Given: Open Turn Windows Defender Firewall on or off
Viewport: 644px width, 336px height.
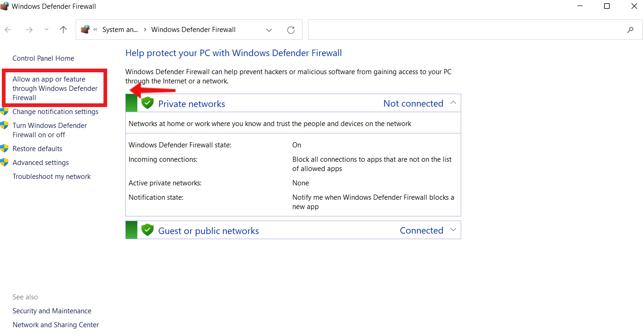Looking at the screenshot, I should [50, 130].
